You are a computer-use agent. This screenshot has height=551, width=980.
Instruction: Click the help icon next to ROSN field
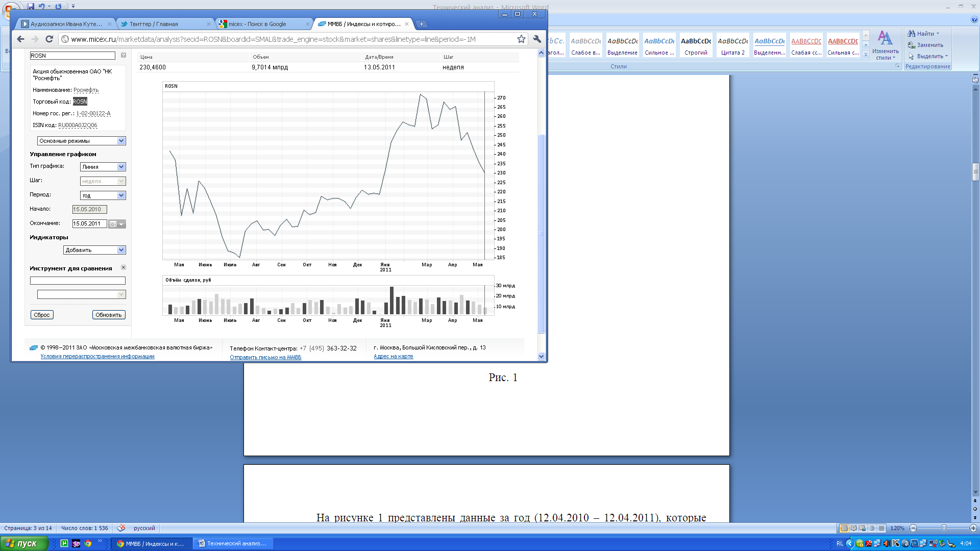click(123, 55)
